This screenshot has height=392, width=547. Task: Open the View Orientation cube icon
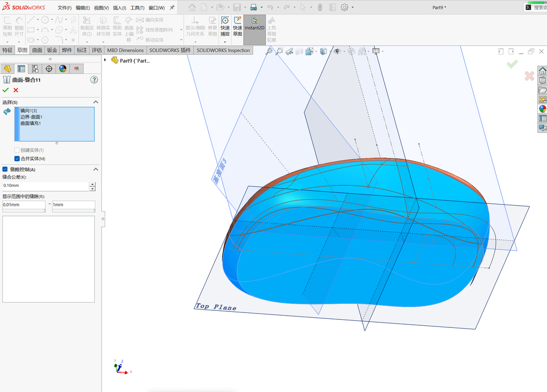[309, 52]
